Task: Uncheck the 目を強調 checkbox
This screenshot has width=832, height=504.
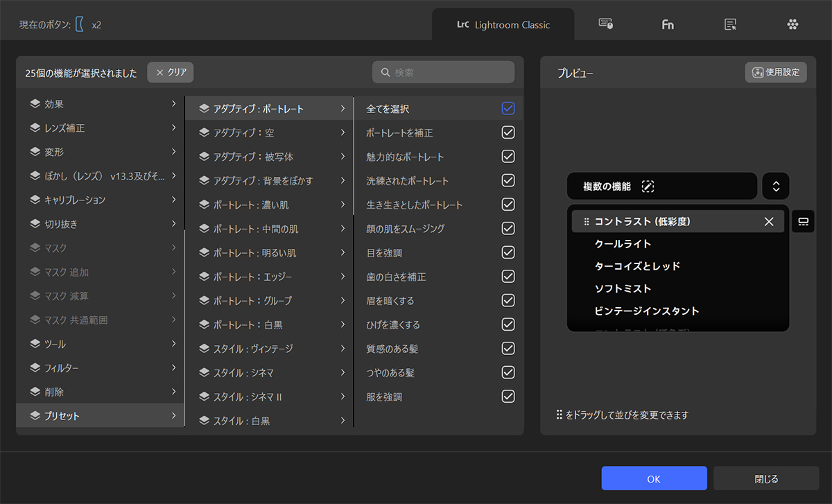Action: [x=508, y=252]
